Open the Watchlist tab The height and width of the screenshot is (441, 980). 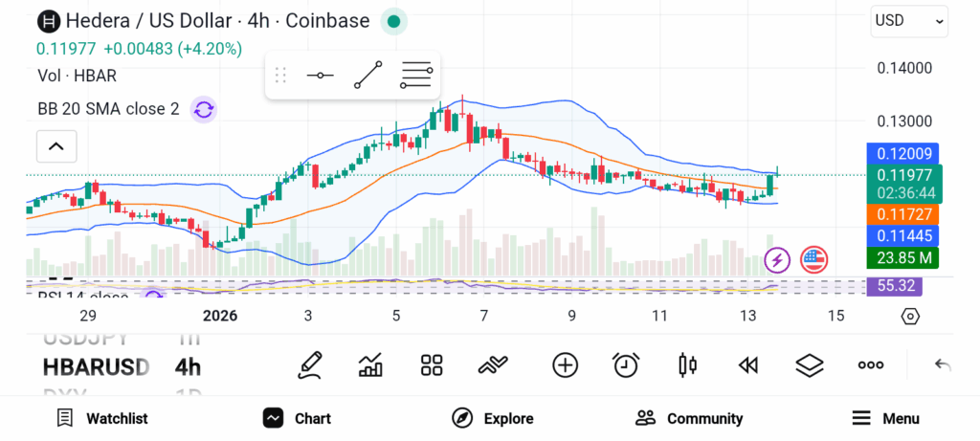pyautogui.click(x=102, y=418)
